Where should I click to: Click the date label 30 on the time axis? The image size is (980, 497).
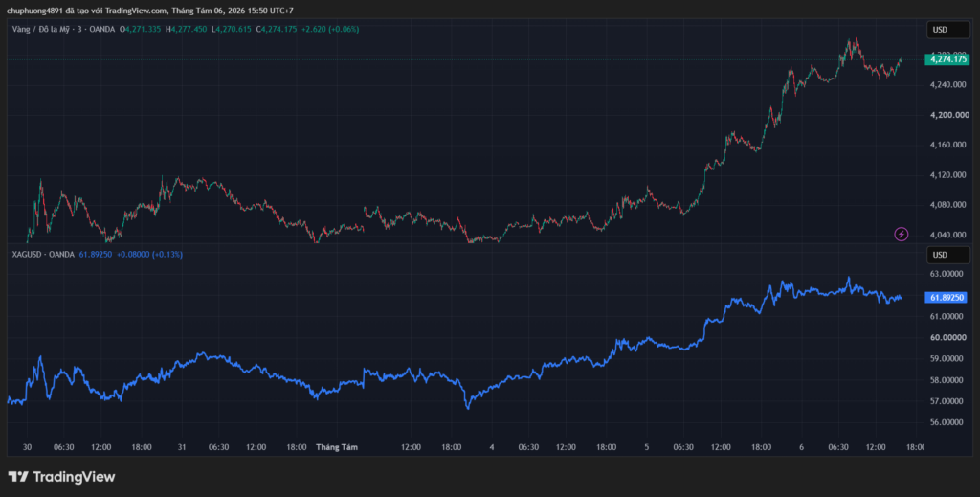tap(27, 447)
